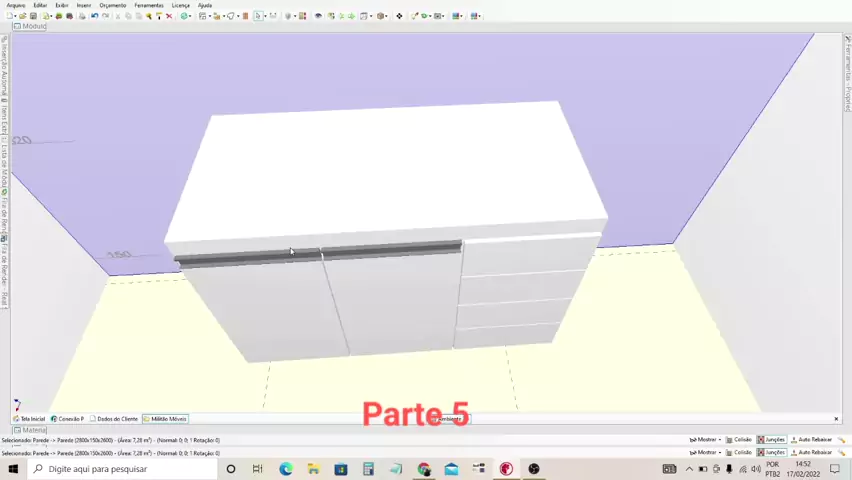852x480 pixels.
Task: Open the Arquivo menu
Action: pos(15,5)
